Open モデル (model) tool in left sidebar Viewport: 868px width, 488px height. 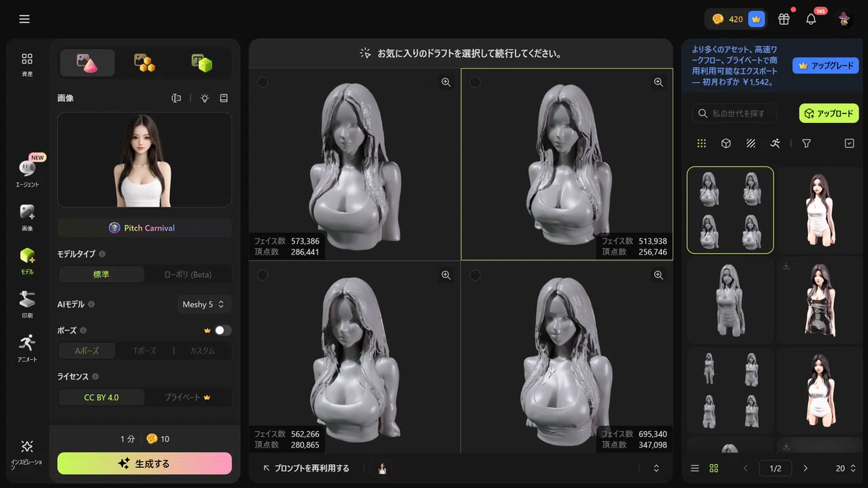coord(27,261)
